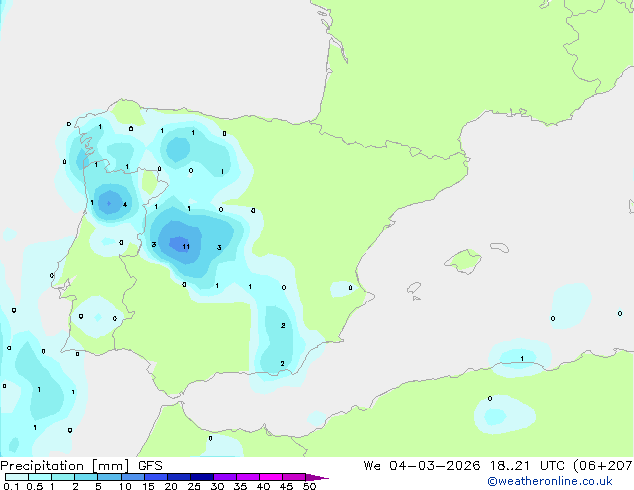634x490 pixels.
Task: Click the "(06+207" forecast run text
Action: point(603,466)
